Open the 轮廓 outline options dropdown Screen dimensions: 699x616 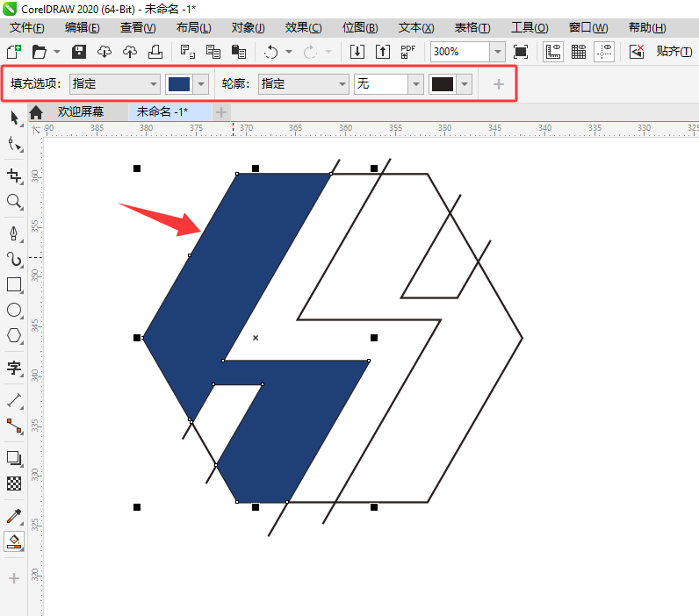tap(303, 83)
